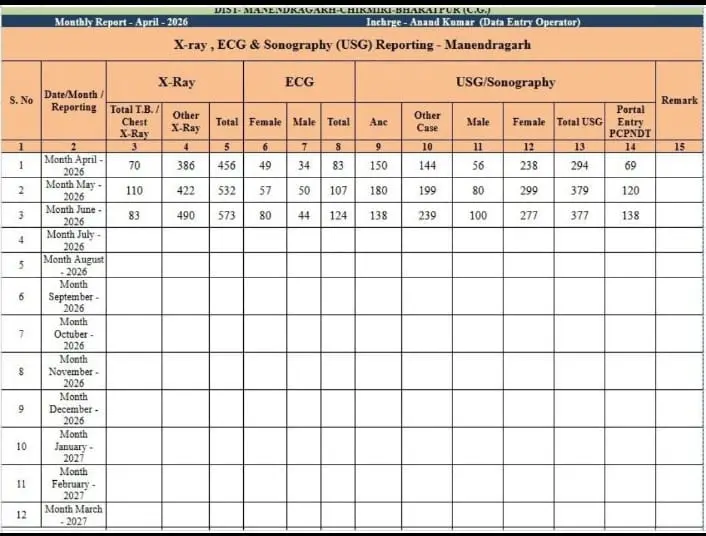Click the Monthly Report - April - 2026 banner
The image size is (706, 536).
(121, 22)
